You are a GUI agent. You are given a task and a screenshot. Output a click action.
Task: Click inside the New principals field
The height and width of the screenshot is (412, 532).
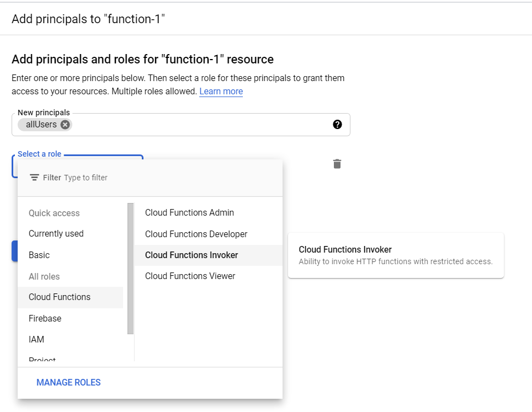pos(199,125)
